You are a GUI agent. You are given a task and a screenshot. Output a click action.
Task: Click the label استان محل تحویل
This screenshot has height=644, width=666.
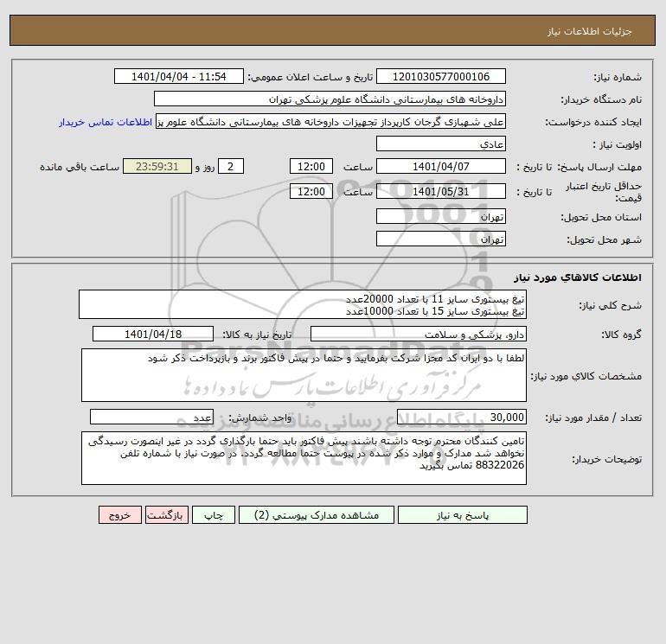tap(601, 217)
